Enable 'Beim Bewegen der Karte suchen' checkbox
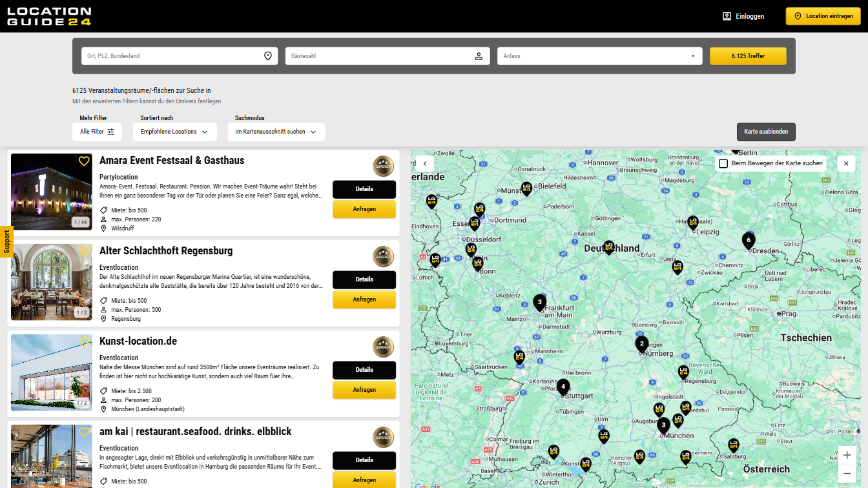 [723, 163]
